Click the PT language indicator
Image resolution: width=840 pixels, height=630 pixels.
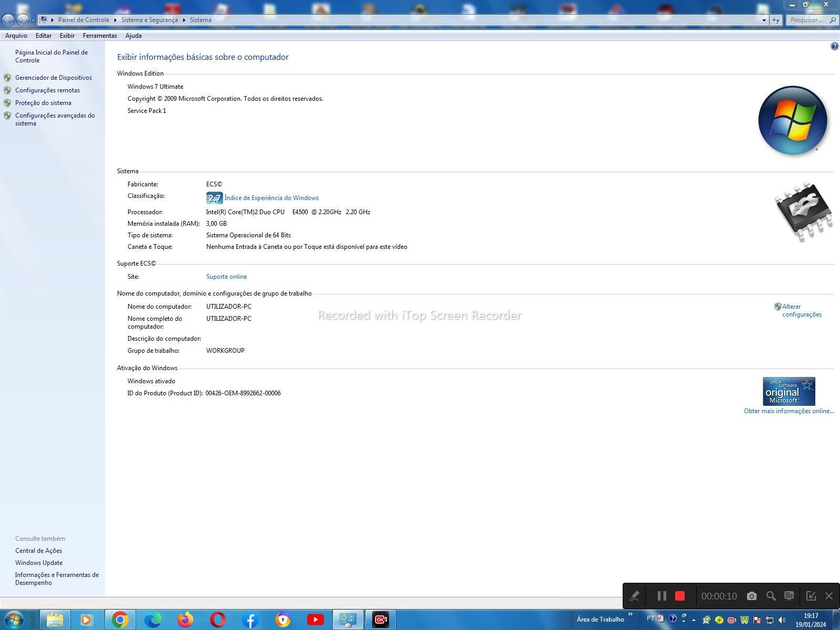click(x=650, y=618)
